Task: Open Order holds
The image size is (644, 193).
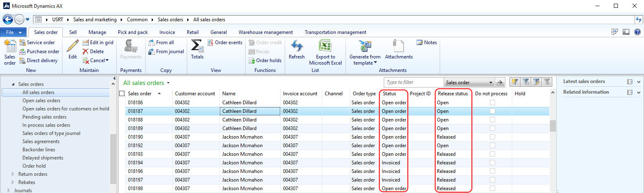Action: coord(265,61)
